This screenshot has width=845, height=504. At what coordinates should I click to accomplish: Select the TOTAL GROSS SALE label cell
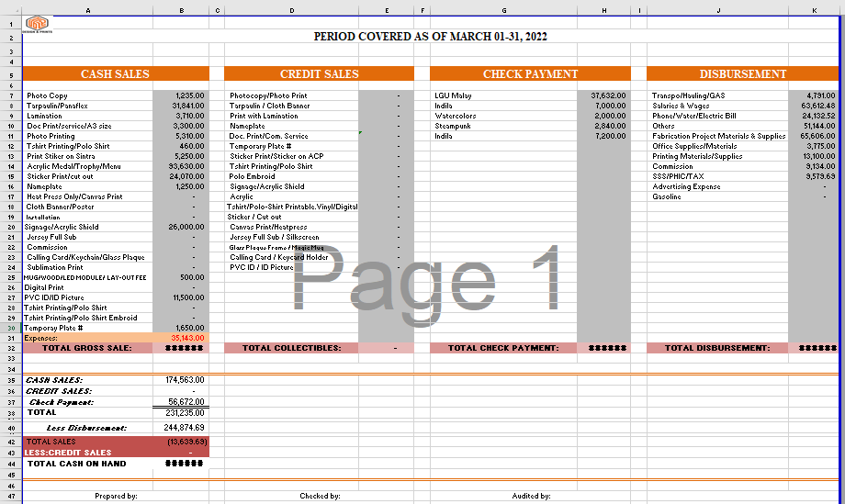(88, 348)
